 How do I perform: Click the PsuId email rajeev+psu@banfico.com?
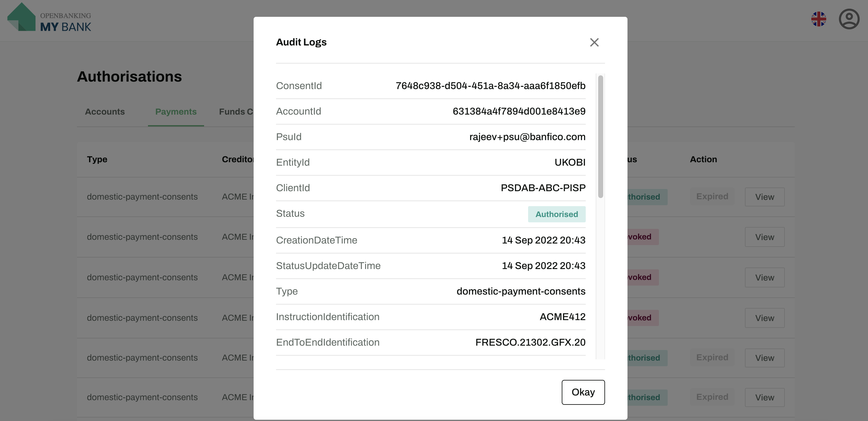tap(528, 137)
